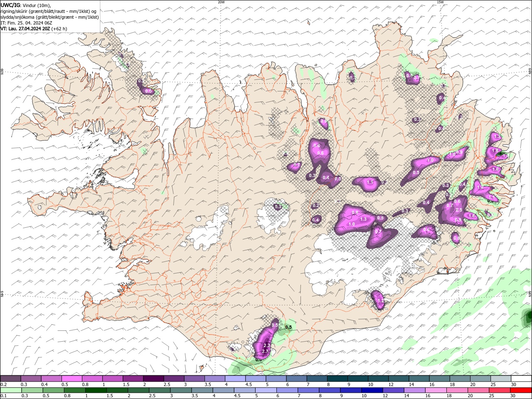The height and width of the screenshot is (399, 532).
Task: Pick the deep blue rain-scale swatch labeled 10
Action: (x=372, y=390)
